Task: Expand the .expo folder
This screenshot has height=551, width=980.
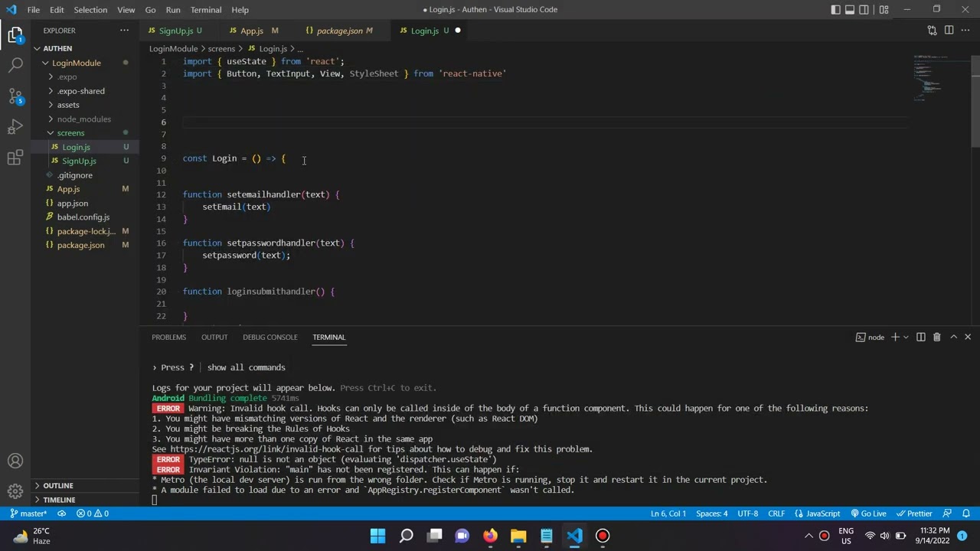Action: [x=84, y=77]
